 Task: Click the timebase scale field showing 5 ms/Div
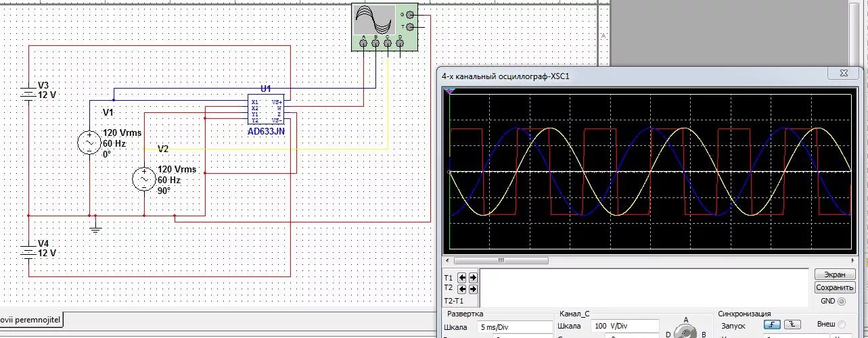516,327
